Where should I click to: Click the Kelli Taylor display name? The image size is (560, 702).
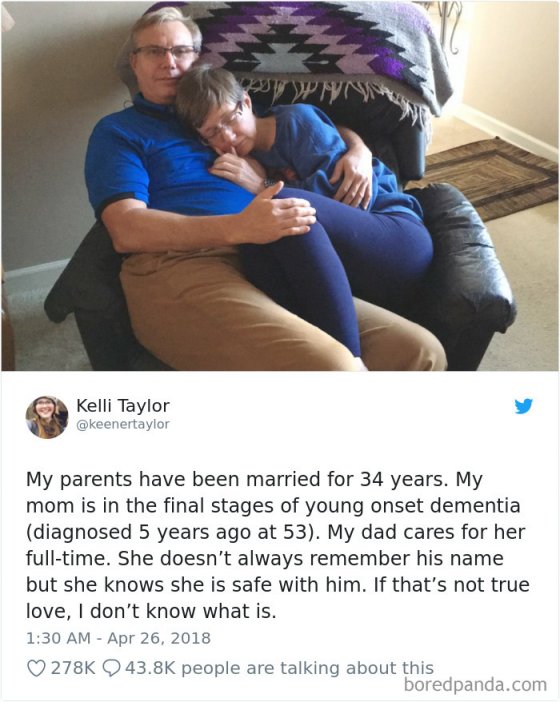tap(123, 406)
